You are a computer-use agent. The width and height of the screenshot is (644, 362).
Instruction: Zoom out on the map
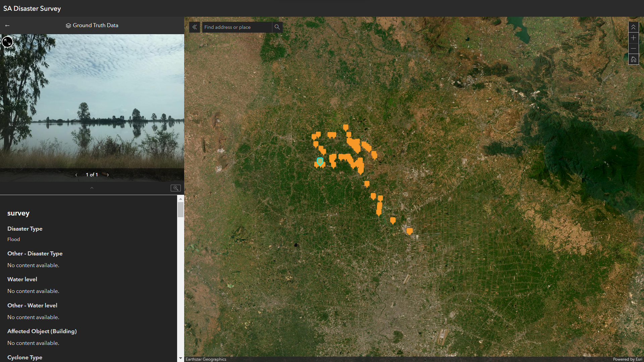point(633,49)
